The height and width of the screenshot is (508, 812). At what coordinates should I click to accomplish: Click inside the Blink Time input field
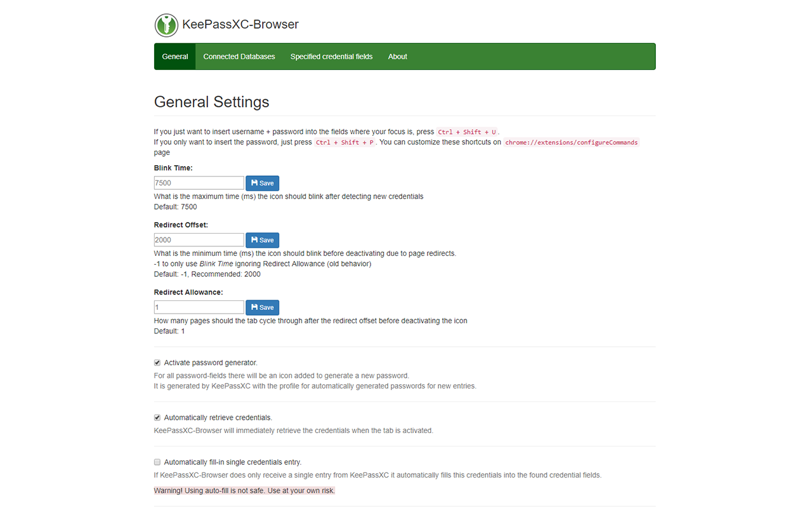199,183
